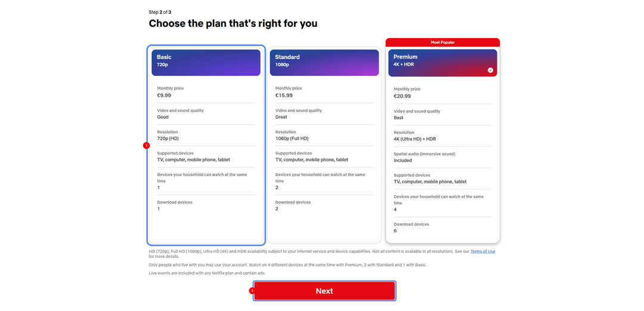Screen dimensions: 644x311
Task: Click red marker 2 beside the Next button
Action: pos(252,291)
